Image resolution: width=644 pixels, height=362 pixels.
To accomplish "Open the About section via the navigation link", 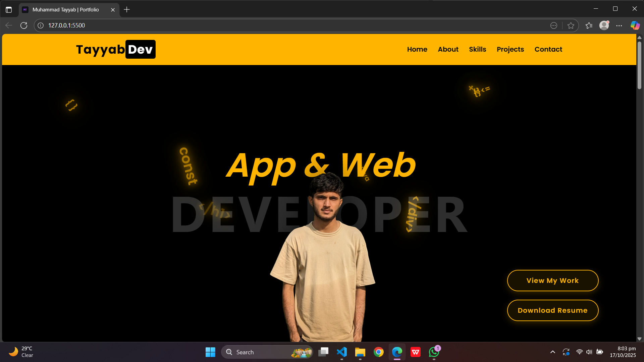I will 448,49.
